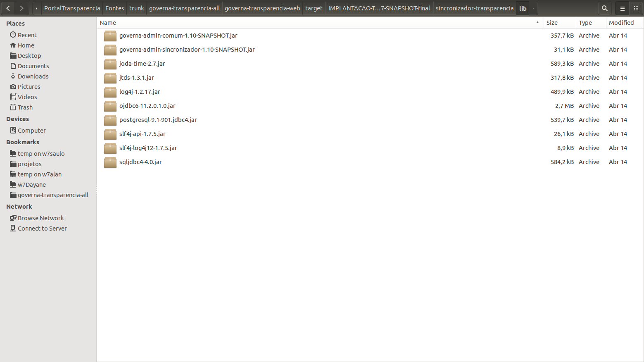Viewport: 644px width, 362px height.
Task: Click the lib path segment
Action: [x=523, y=8]
